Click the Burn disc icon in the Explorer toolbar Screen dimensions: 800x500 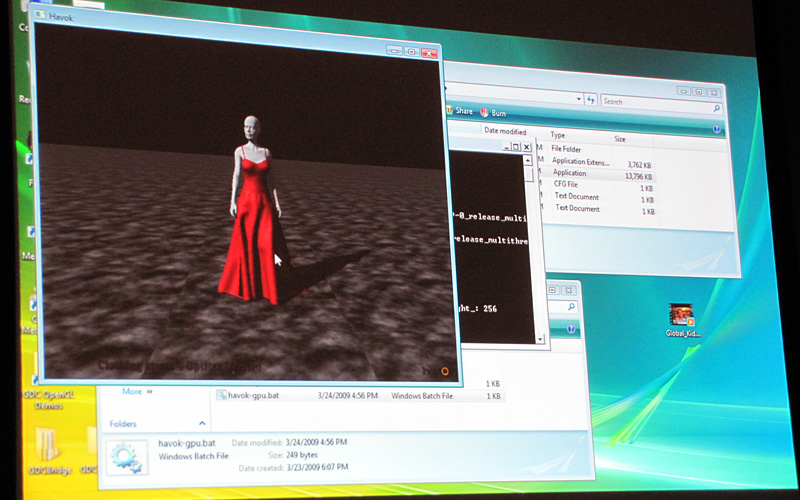click(x=484, y=113)
